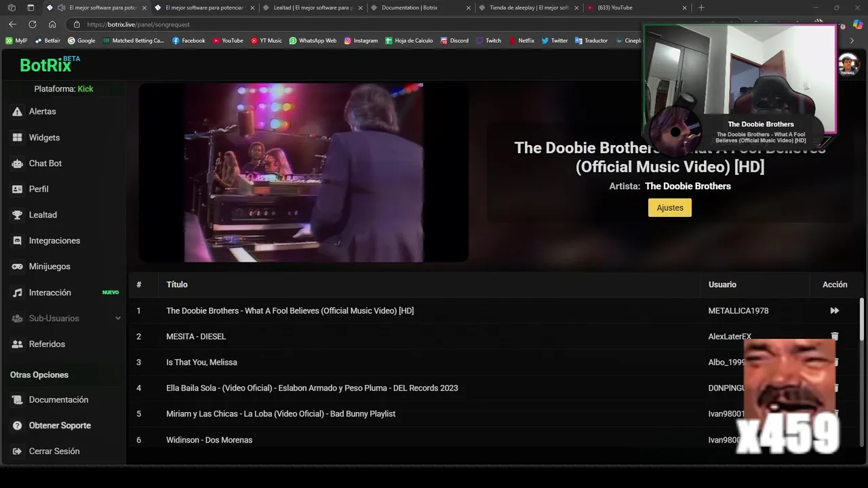Select song row "Widinson - Dos Morenas"

497,440
